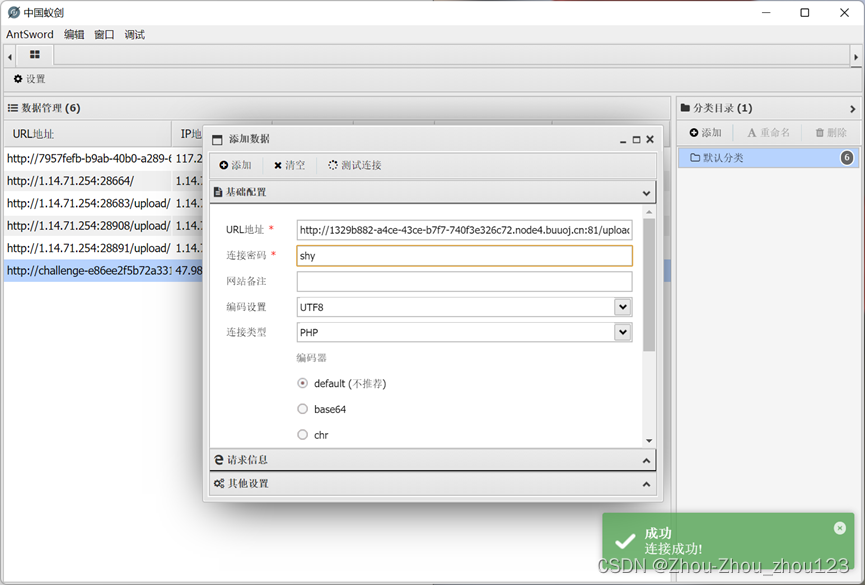Image resolution: width=865 pixels, height=585 pixels.
Task: Click dialog scrollbar up arrow
Action: (x=649, y=212)
